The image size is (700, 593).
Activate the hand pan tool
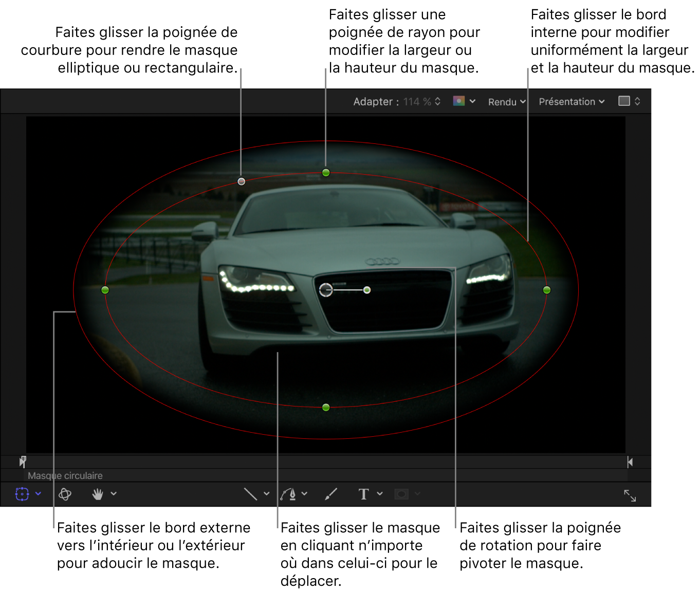pos(98,494)
